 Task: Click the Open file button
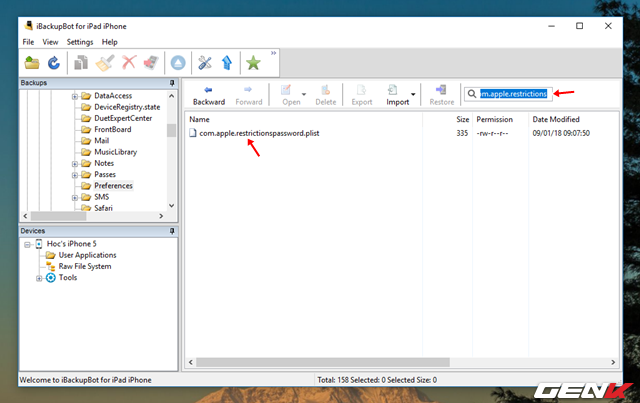[x=291, y=96]
